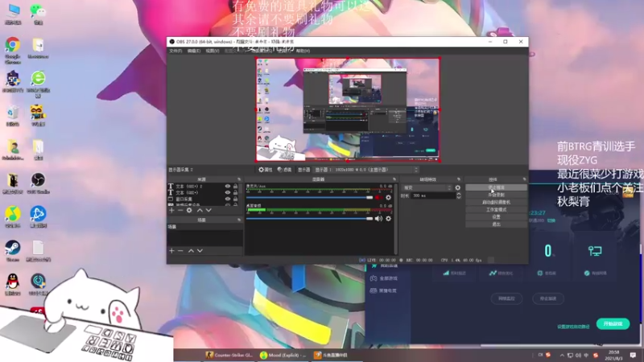Viewport: 644px width, 362px height.
Task: Click the 时长 300 ms duration field
Action: coord(433,195)
